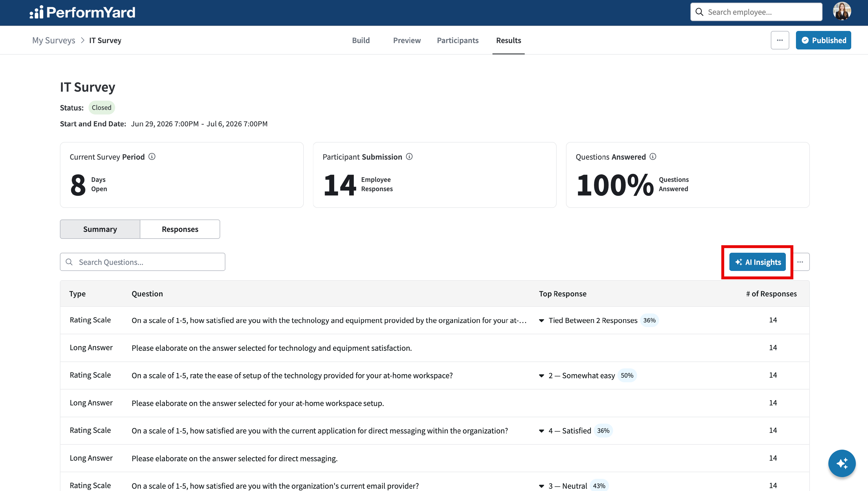Click the 50% badge on Somewhat easy row
868x491 pixels.
627,375
